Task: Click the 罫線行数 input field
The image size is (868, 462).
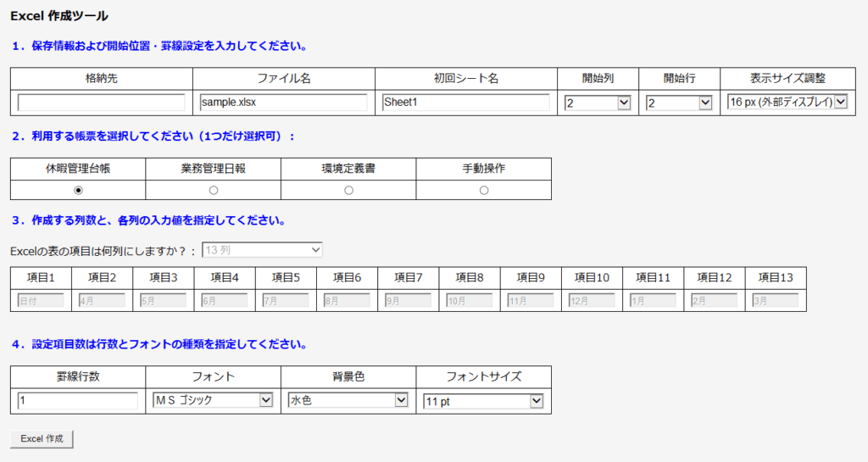Action: tap(77, 401)
